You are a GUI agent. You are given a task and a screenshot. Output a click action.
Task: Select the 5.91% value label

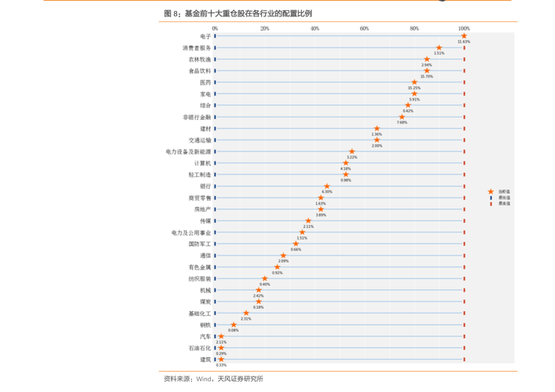414,100
